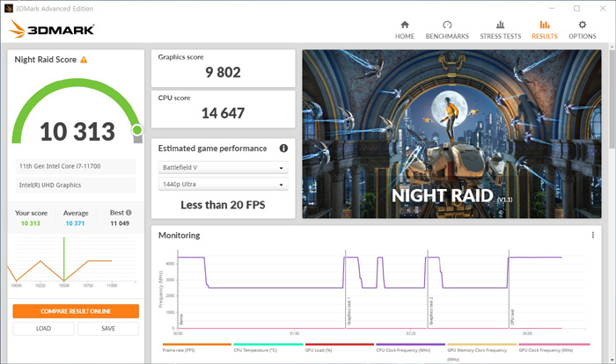Click your score value under Your score
The width and height of the screenshot is (616, 364).
31,223
